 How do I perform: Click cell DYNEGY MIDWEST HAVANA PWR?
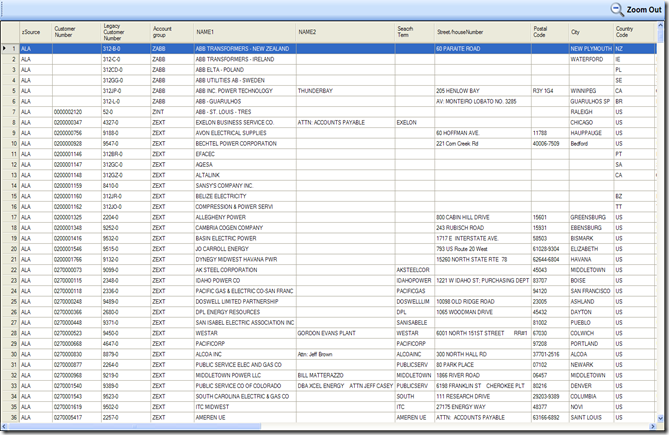245,259
